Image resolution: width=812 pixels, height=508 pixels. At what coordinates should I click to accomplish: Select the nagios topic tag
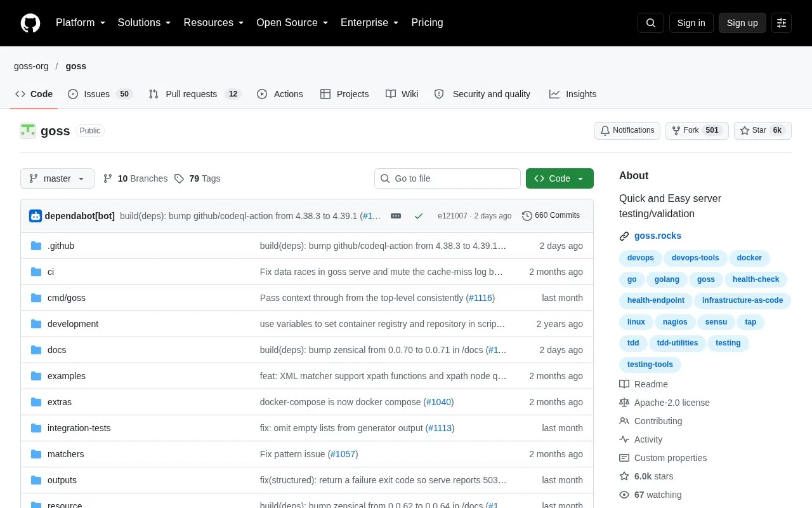tap(676, 322)
